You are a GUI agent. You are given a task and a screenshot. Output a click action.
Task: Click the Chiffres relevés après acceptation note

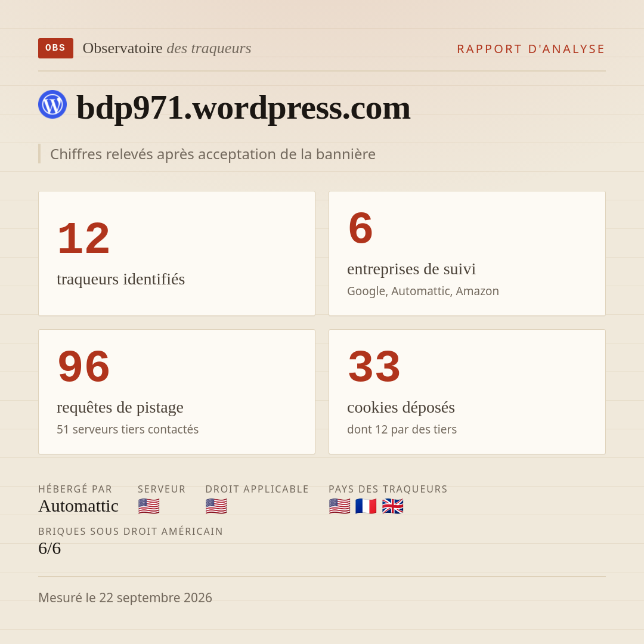pos(213,154)
